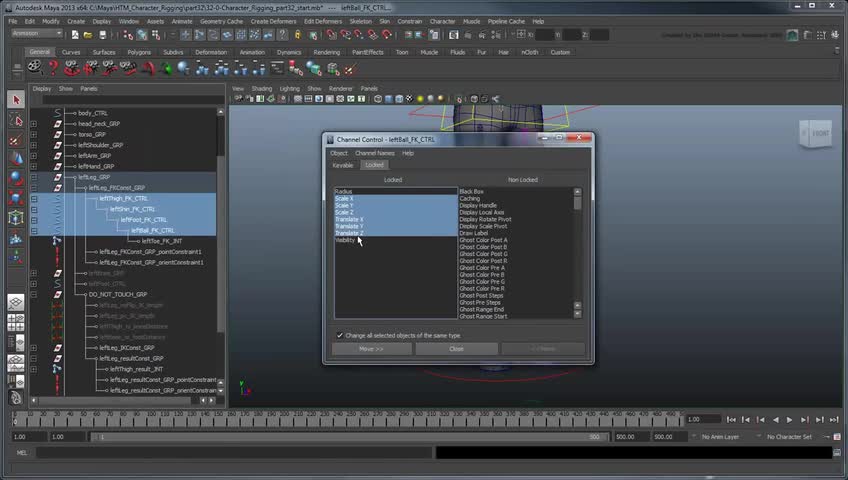Expand the leftHand_GRP node
848x480 pixels.
coord(34,166)
